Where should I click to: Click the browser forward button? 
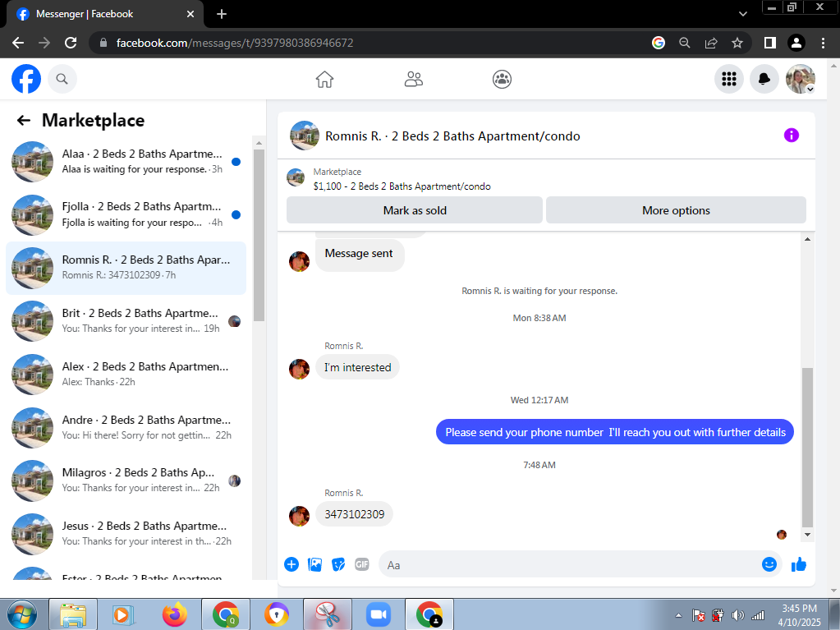click(x=44, y=43)
